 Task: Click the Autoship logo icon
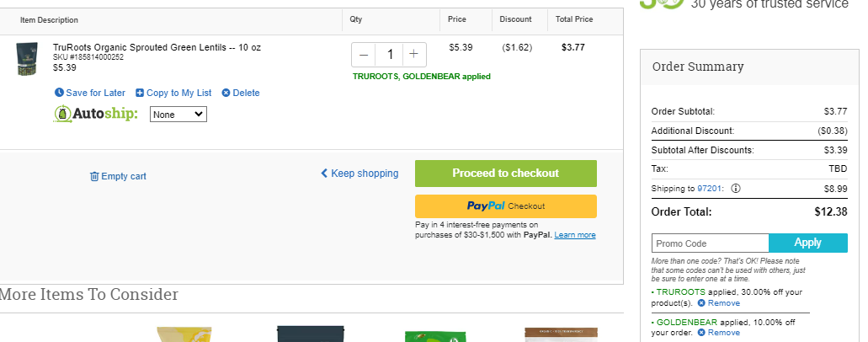pos(62,114)
